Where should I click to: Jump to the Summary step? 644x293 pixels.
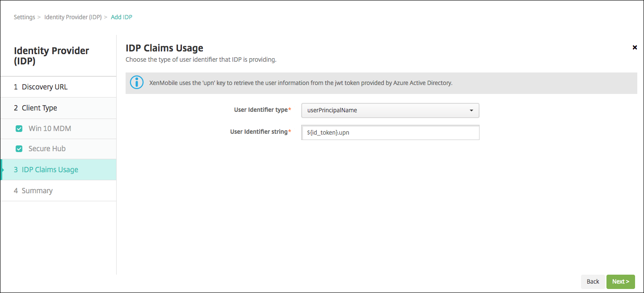37,191
